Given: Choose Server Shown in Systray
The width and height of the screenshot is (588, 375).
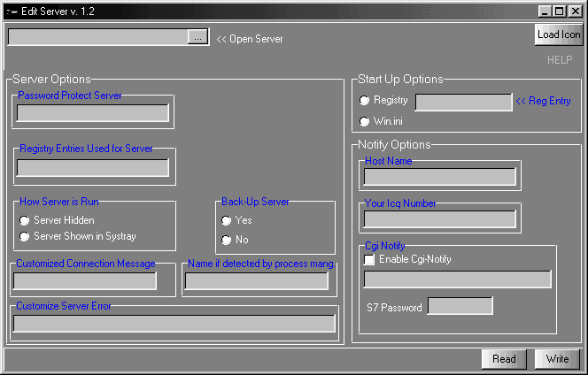Looking at the screenshot, I should pos(25,236).
